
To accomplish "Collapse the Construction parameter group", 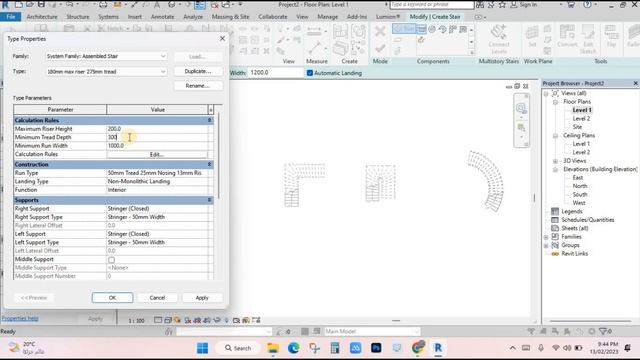I will pos(209,164).
